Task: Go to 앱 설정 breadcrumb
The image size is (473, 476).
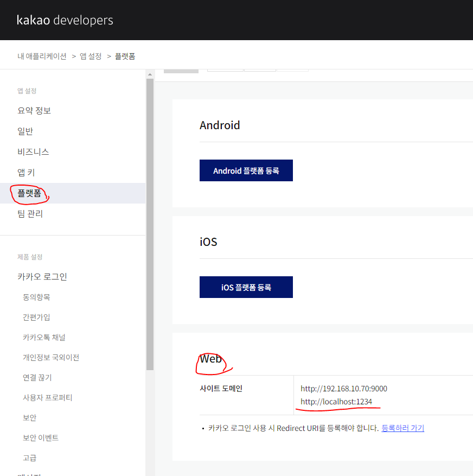Action: [91, 56]
